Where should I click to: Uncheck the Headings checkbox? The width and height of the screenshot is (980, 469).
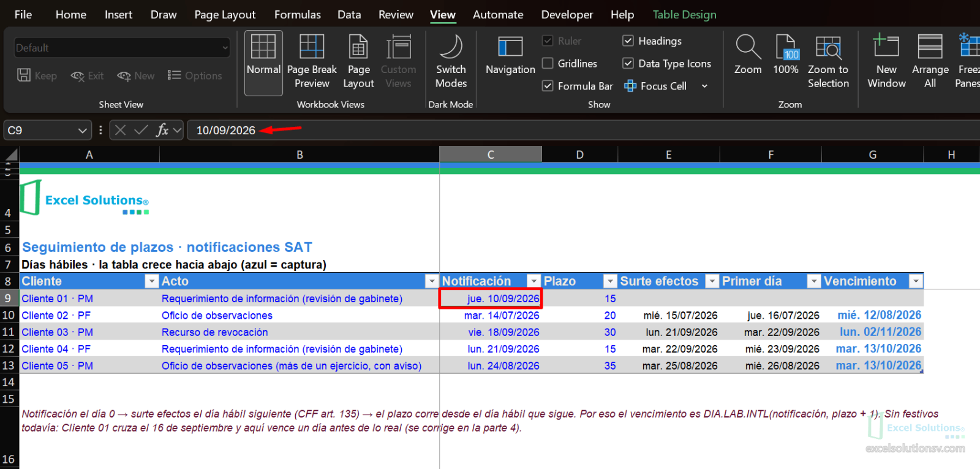628,40
